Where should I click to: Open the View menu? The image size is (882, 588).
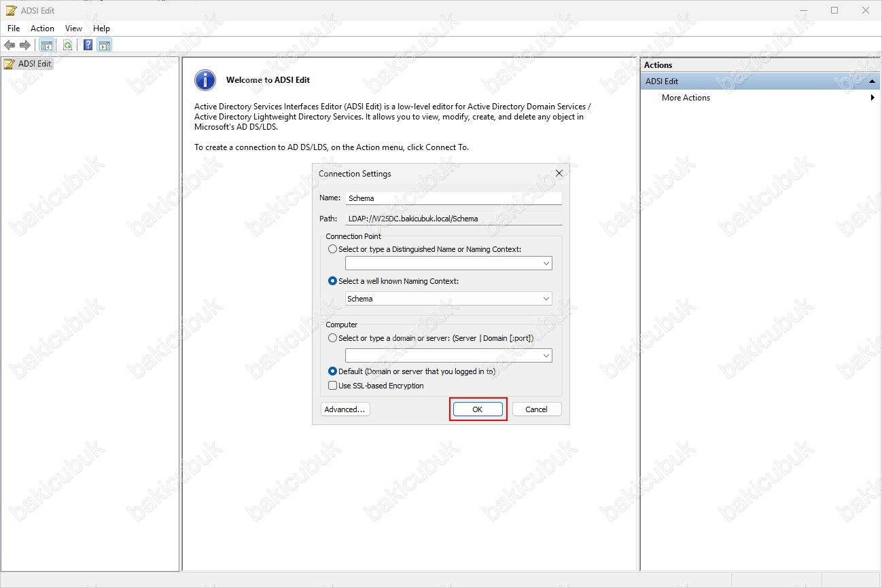tap(73, 29)
